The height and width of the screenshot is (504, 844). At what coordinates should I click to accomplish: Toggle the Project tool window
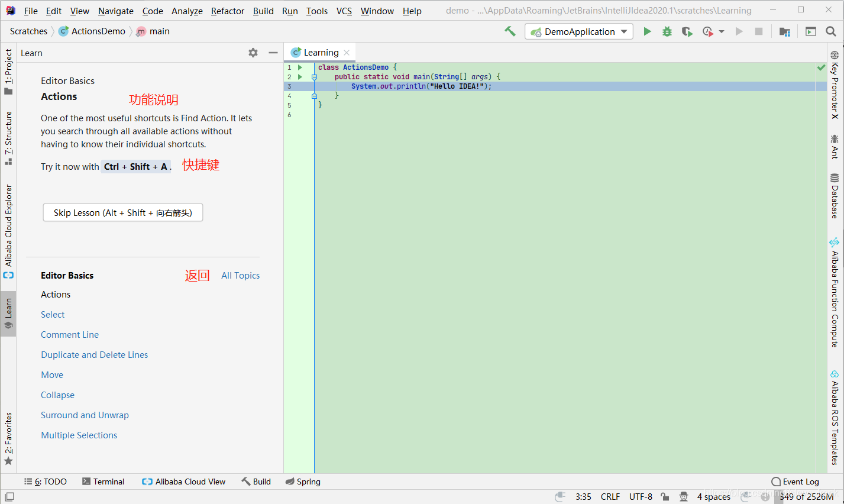8,72
